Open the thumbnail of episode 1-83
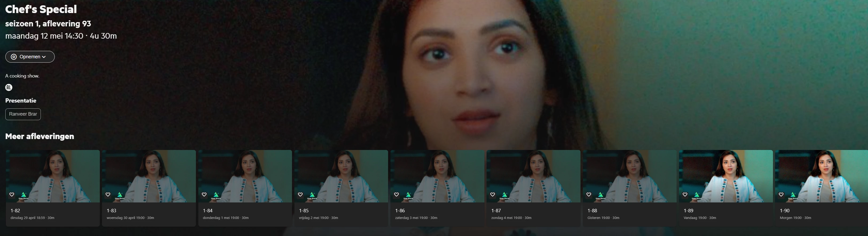868x236 pixels. point(149,176)
